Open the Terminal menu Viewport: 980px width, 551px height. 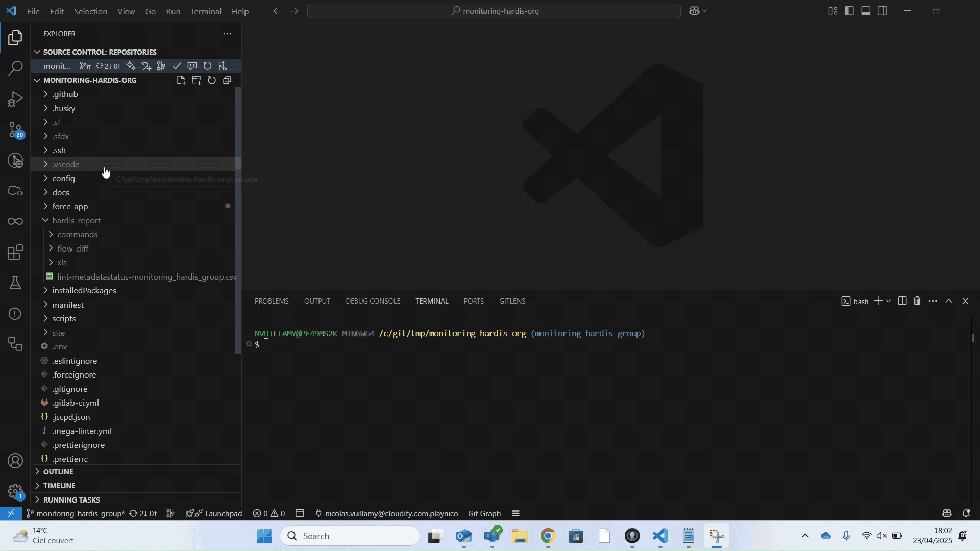point(206,11)
